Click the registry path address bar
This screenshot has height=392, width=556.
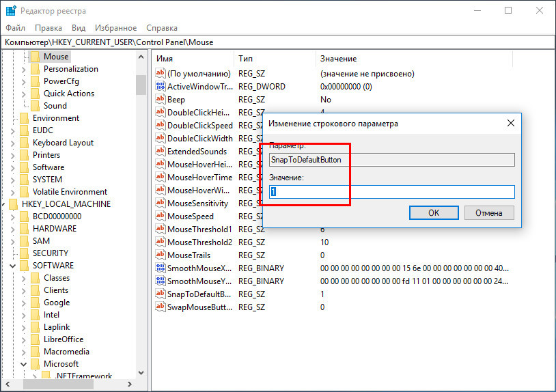pyautogui.click(x=278, y=42)
